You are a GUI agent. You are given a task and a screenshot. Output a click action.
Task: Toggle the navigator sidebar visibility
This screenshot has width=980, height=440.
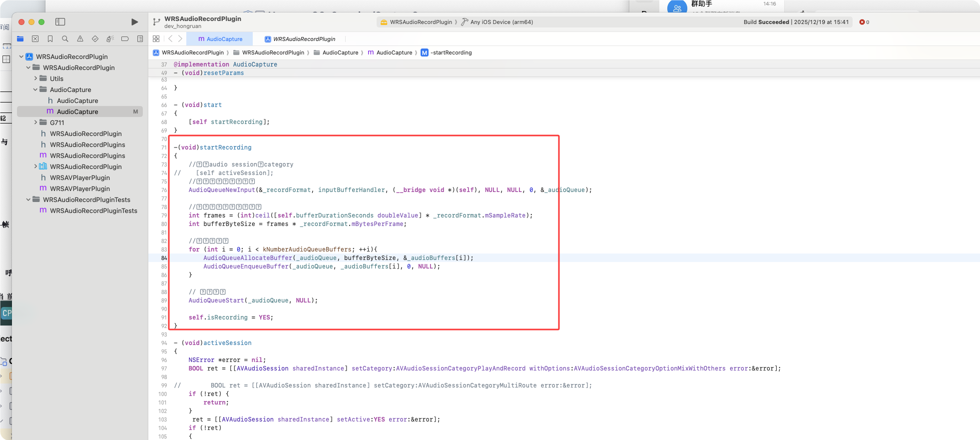[60, 22]
